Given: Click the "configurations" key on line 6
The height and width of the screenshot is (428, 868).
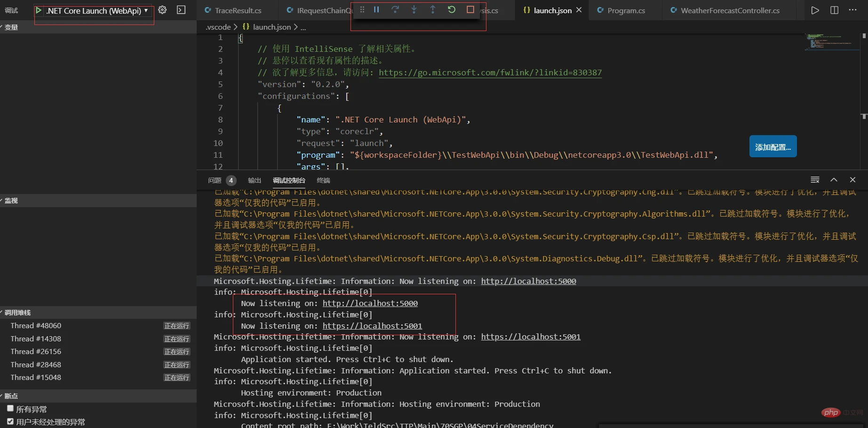Looking at the screenshot, I should [296, 96].
